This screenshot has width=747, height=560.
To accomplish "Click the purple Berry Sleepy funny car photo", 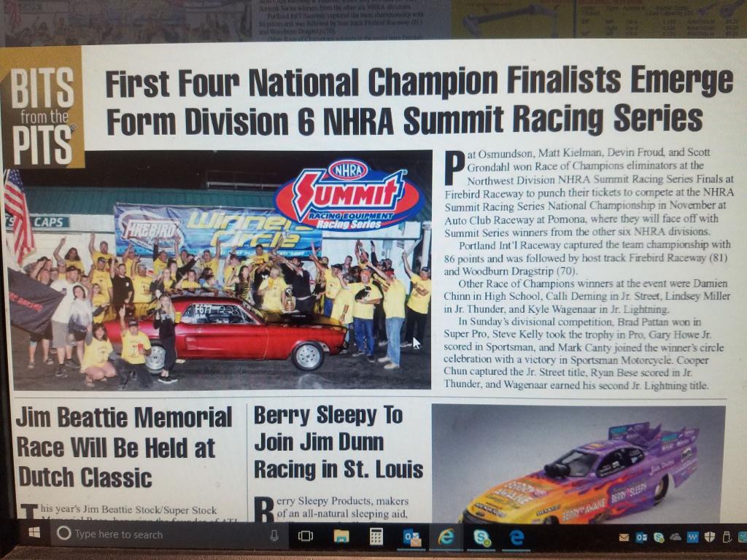I will (x=578, y=464).
